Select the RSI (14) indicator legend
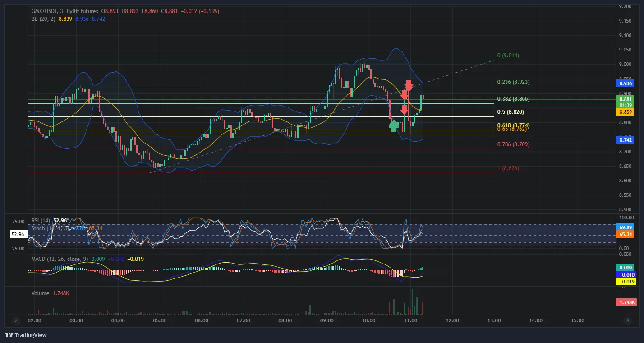 pos(41,221)
